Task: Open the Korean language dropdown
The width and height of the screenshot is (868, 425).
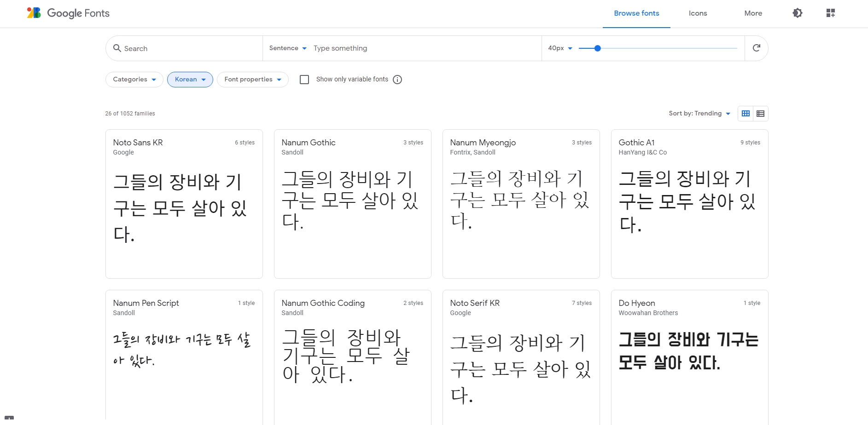Action: (190, 80)
